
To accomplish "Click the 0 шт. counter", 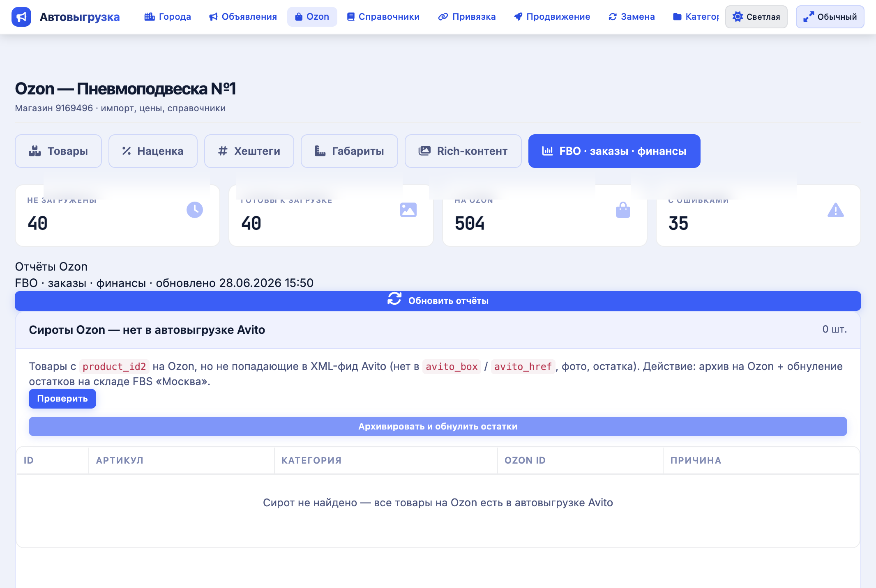I will click(x=835, y=329).
